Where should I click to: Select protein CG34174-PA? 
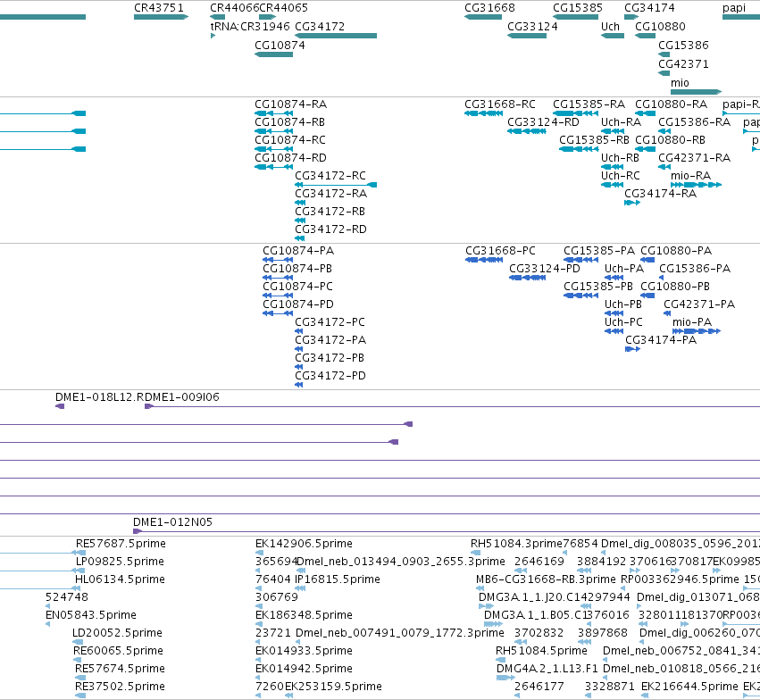tap(633, 349)
